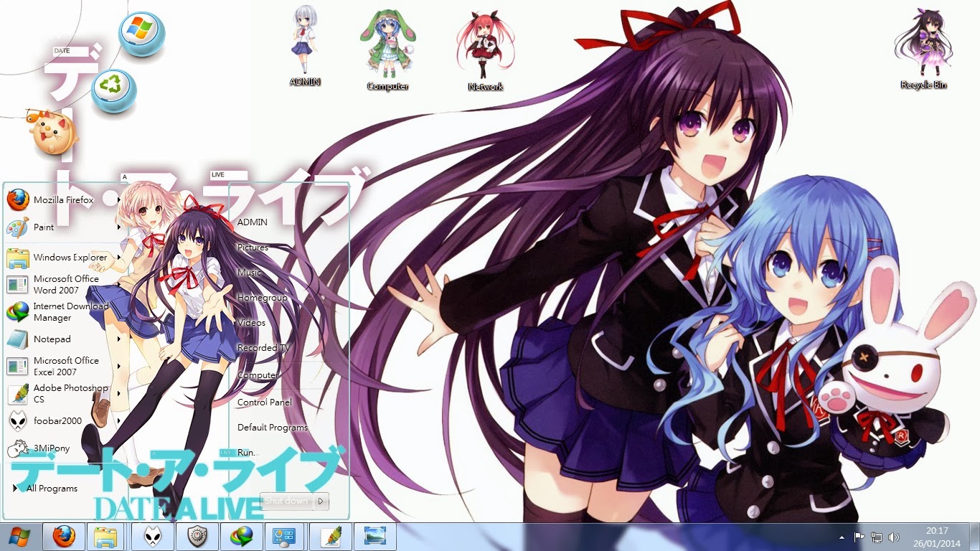
Task: Expand foobar2000 jump list arrow
Action: [118, 421]
